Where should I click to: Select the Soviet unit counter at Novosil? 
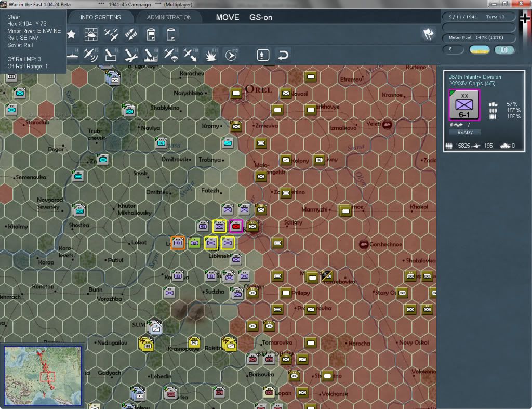point(286,94)
